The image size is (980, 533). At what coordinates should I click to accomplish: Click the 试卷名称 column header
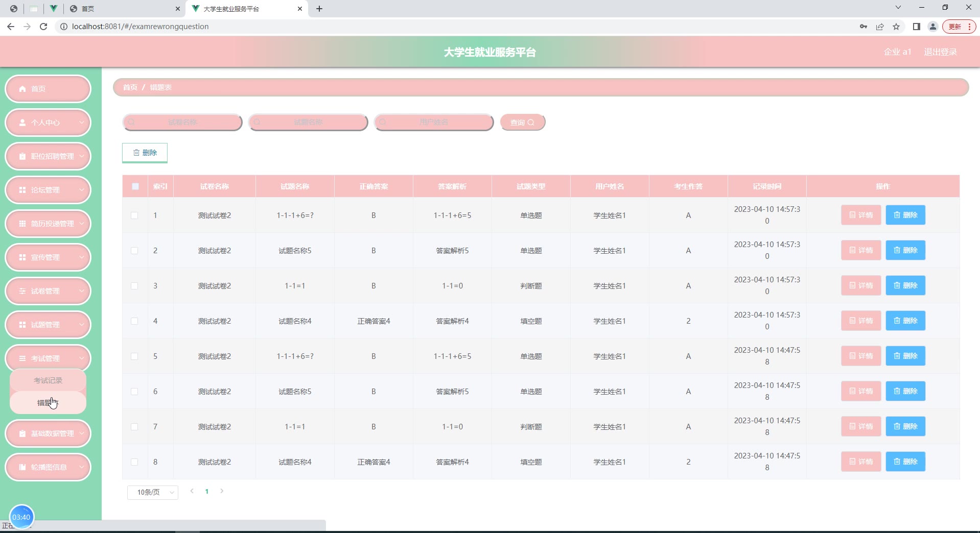pos(215,186)
